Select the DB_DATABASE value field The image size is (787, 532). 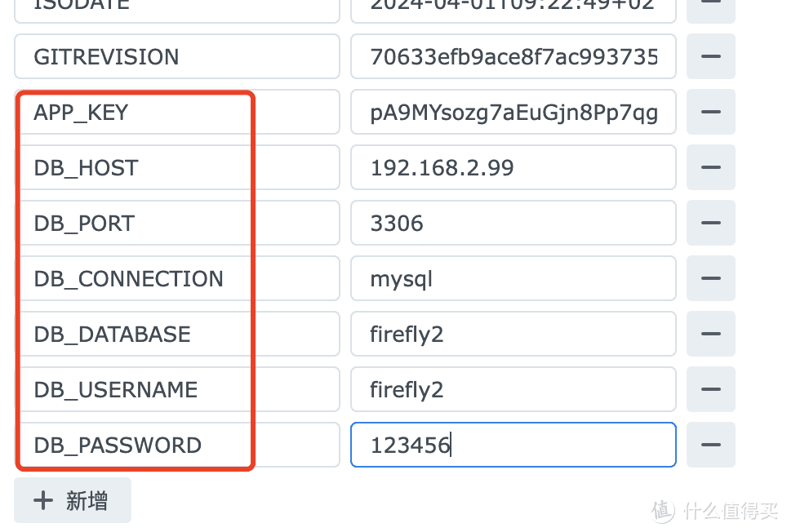coord(513,335)
